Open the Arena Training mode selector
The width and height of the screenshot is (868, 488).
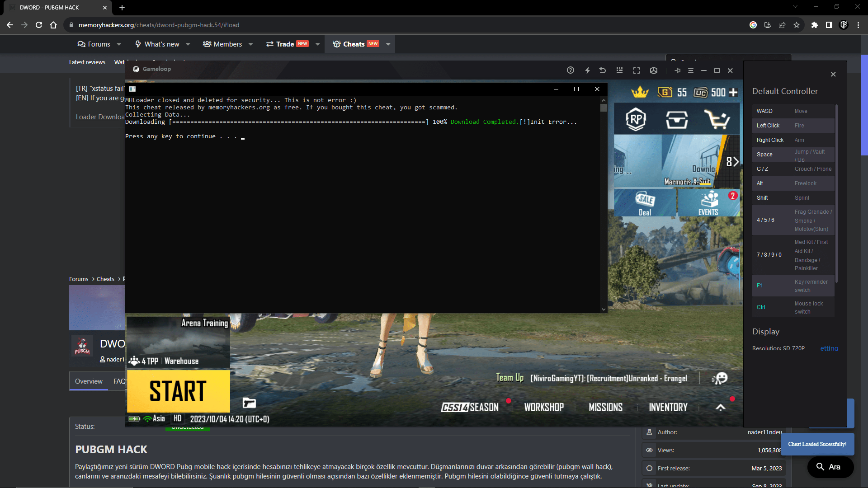178,342
